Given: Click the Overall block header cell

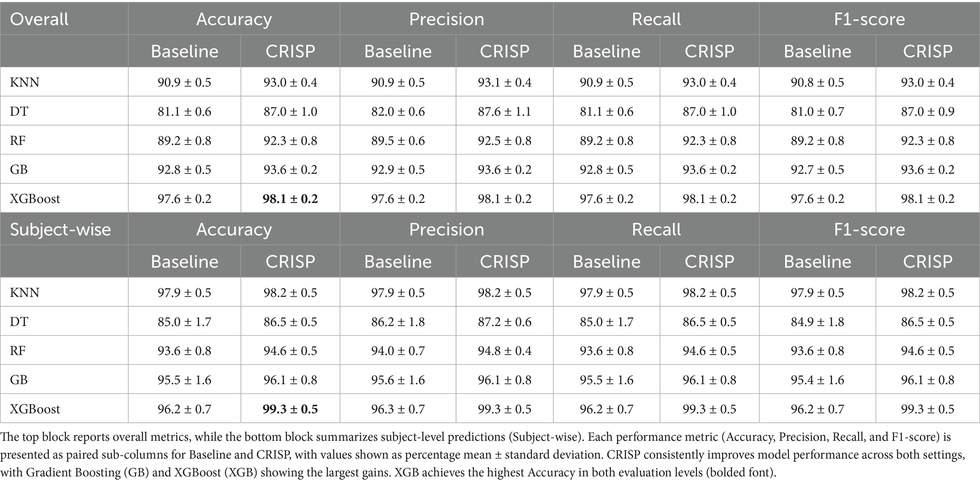Looking at the screenshot, I should (39, 19).
